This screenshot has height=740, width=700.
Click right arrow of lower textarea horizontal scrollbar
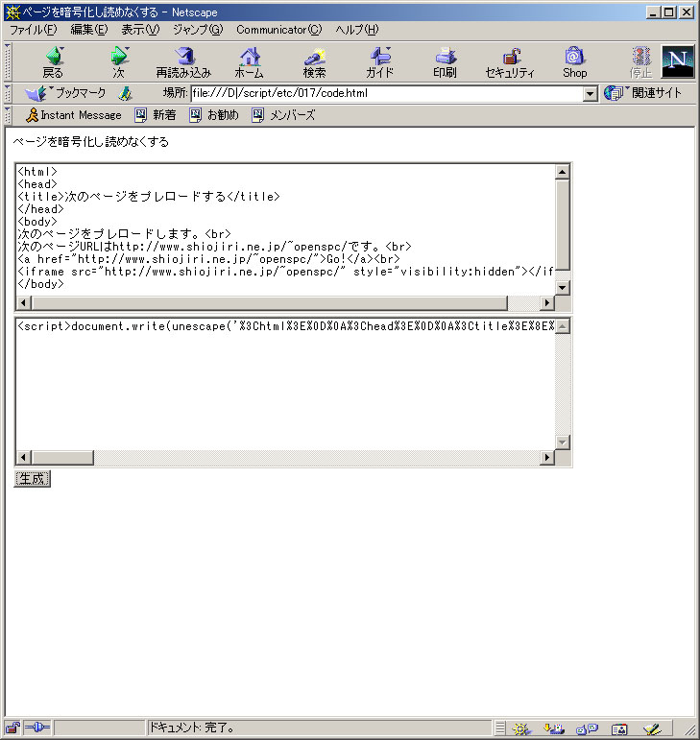(547, 457)
